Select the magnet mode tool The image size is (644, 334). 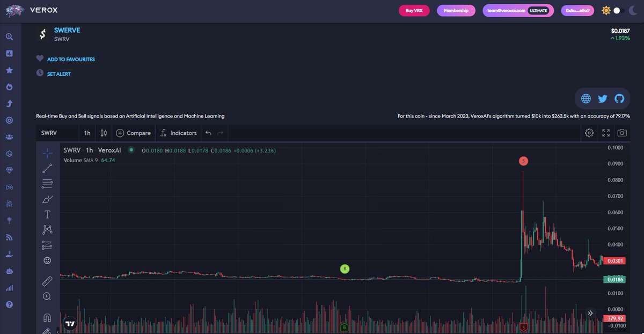coord(47,317)
